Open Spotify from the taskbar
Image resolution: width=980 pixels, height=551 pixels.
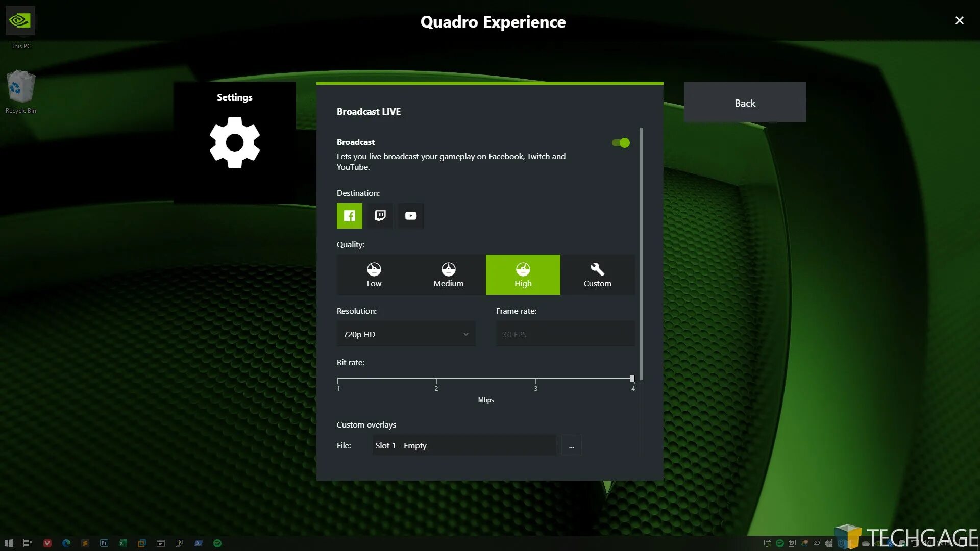[217, 543]
